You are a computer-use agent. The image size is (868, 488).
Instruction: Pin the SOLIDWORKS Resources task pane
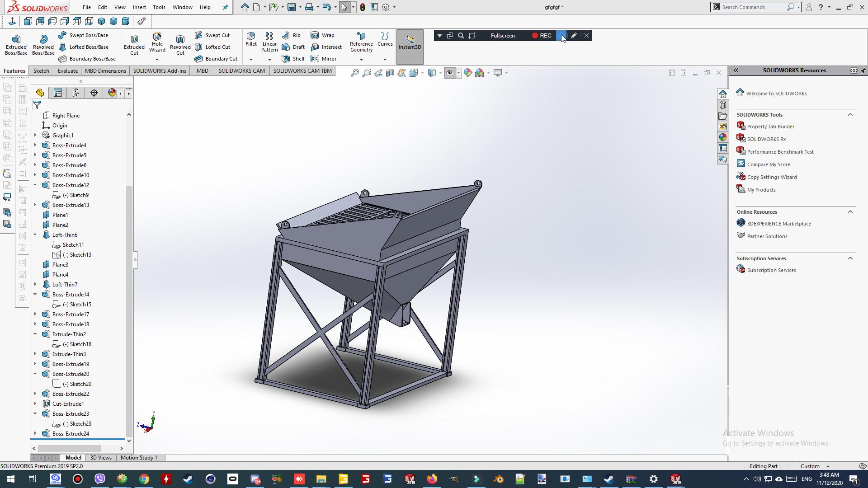click(863, 70)
